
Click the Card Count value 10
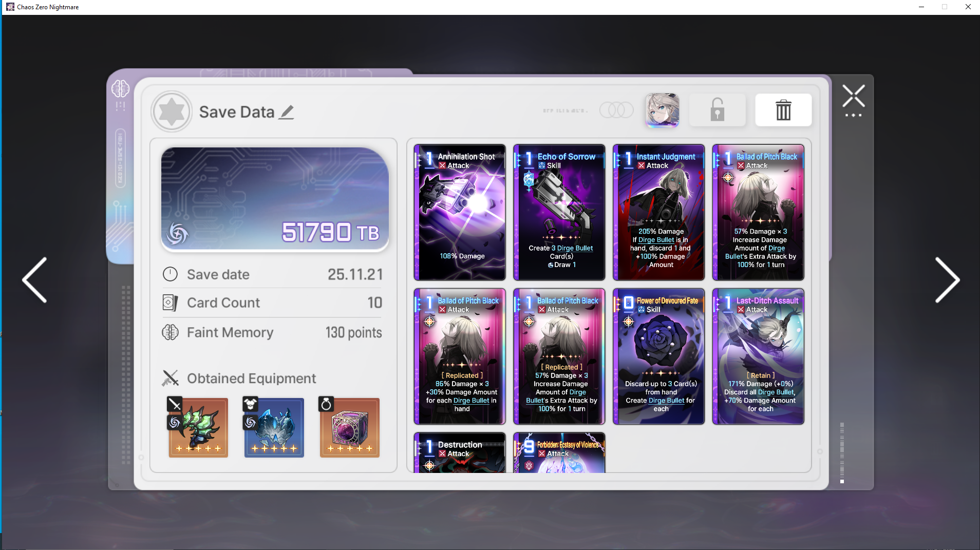[375, 302]
